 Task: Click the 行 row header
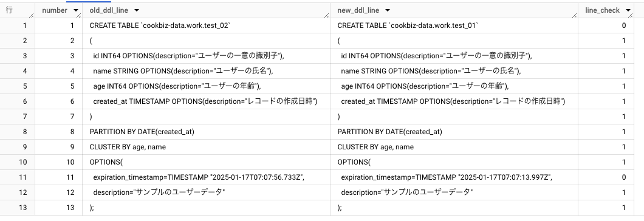point(17,10)
